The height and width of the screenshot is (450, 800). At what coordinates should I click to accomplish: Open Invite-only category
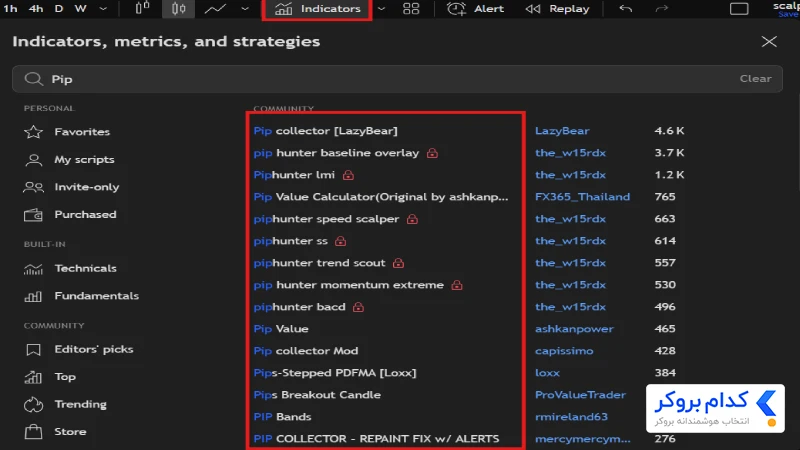click(71, 187)
